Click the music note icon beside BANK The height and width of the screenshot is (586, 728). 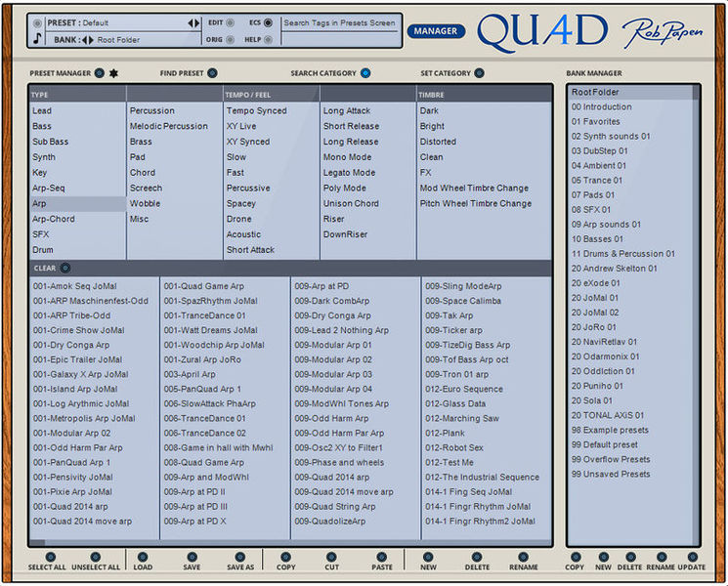pyautogui.click(x=37, y=38)
